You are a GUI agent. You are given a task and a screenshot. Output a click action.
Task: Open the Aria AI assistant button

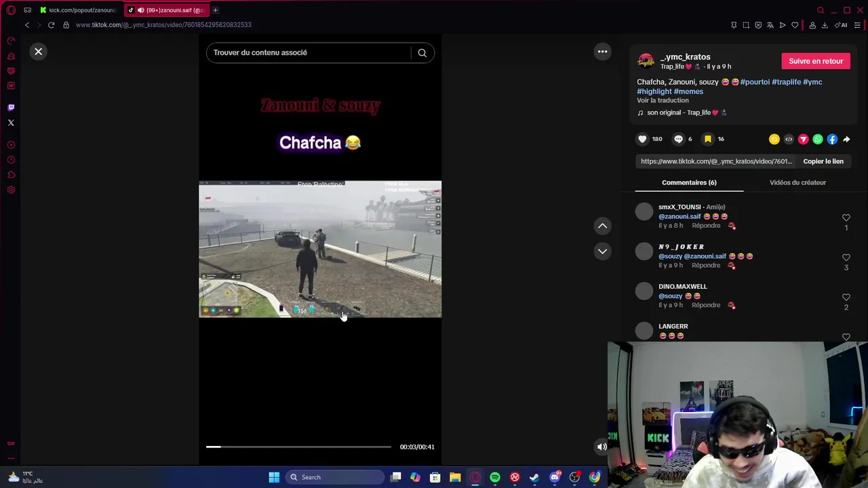click(x=842, y=25)
